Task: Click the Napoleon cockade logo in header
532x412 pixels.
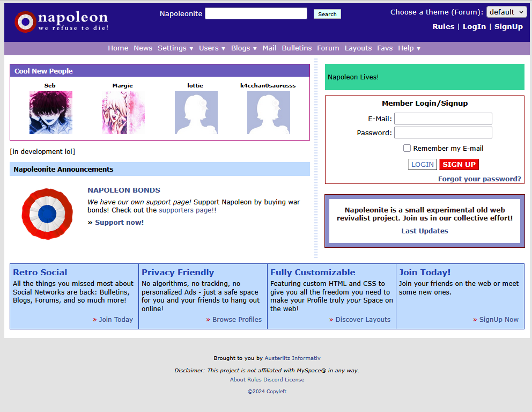Action: (25, 21)
